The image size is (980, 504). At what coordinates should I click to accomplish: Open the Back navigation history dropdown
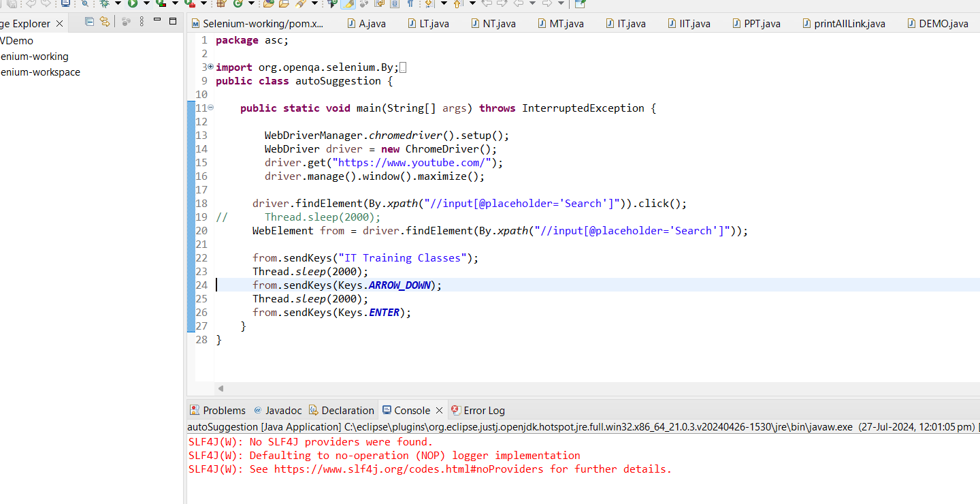533,4
